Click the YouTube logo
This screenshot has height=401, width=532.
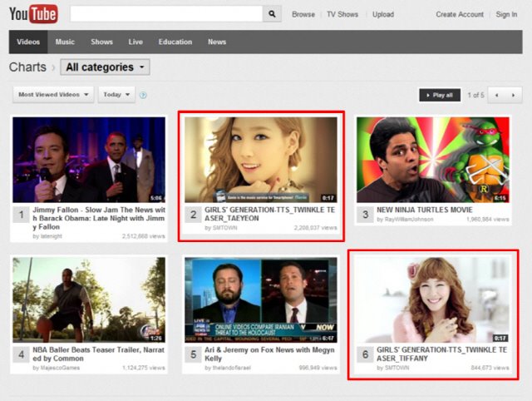coord(33,14)
